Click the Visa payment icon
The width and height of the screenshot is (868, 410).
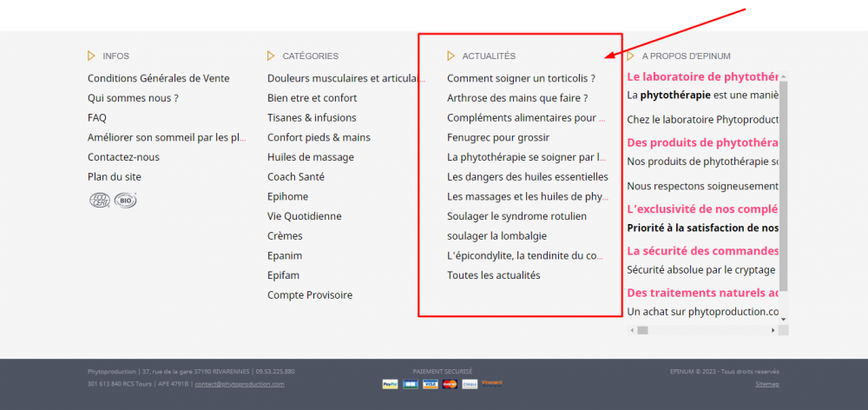pyautogui.click(x=431, y=384)
